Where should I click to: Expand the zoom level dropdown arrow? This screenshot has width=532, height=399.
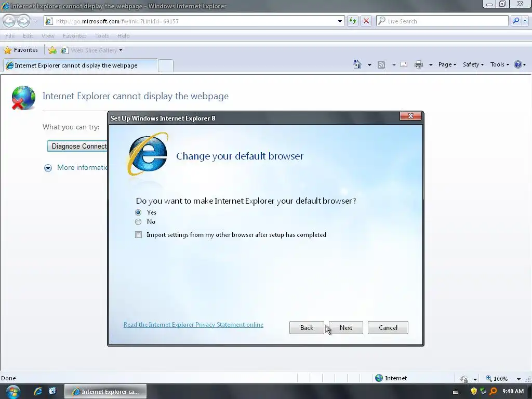tap(518, 379)
